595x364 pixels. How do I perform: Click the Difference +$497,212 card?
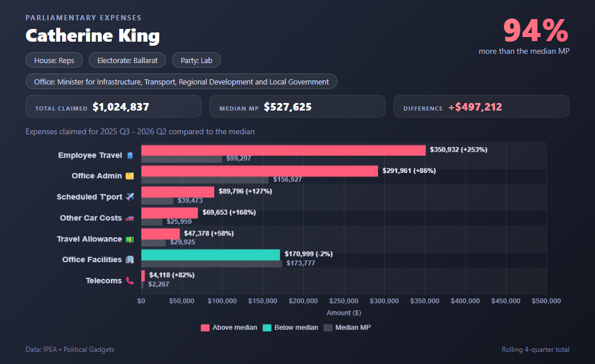[x=481, y=106]
